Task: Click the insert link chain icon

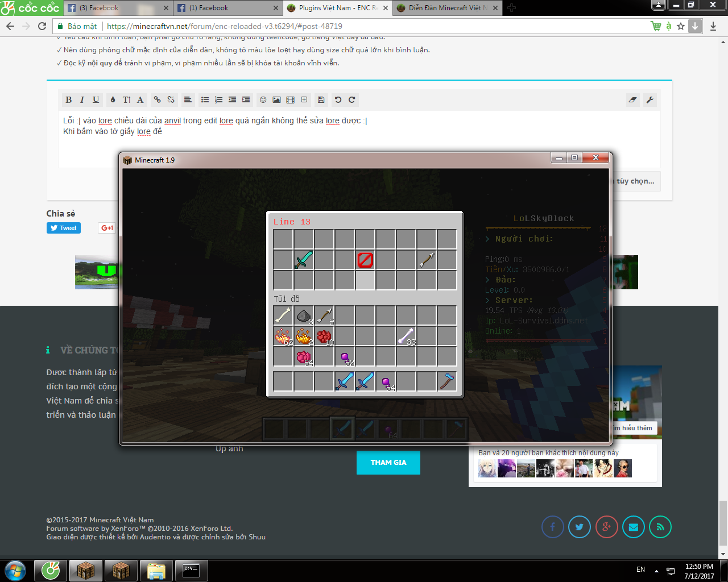Action: [x=157, y=100]
